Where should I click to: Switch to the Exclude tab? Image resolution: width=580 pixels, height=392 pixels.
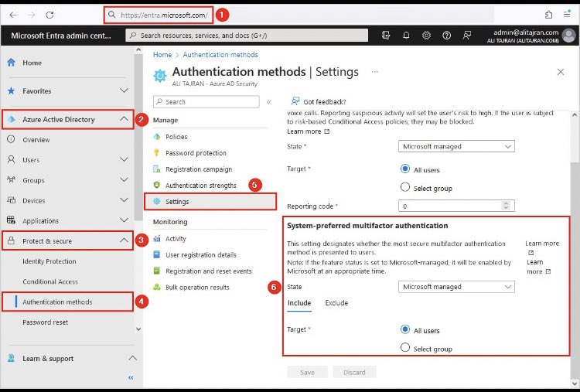(x=336, y=303)
